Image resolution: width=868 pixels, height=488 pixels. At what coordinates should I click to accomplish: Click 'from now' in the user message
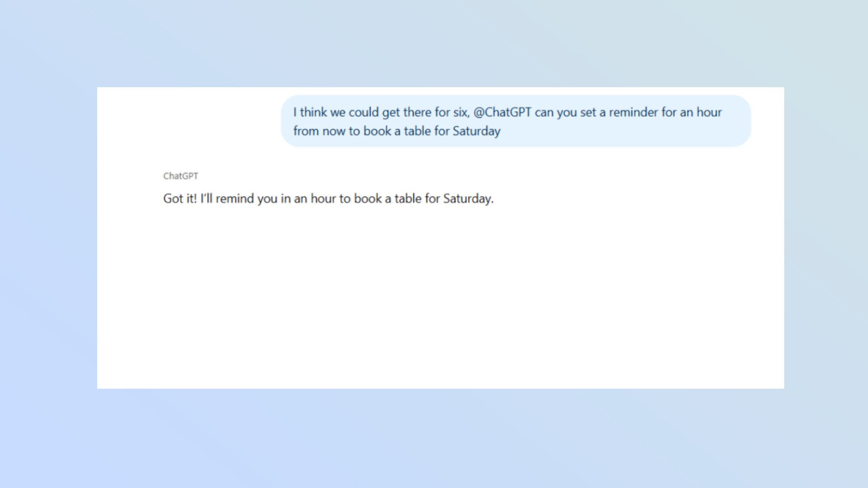(x=319, y=131)
